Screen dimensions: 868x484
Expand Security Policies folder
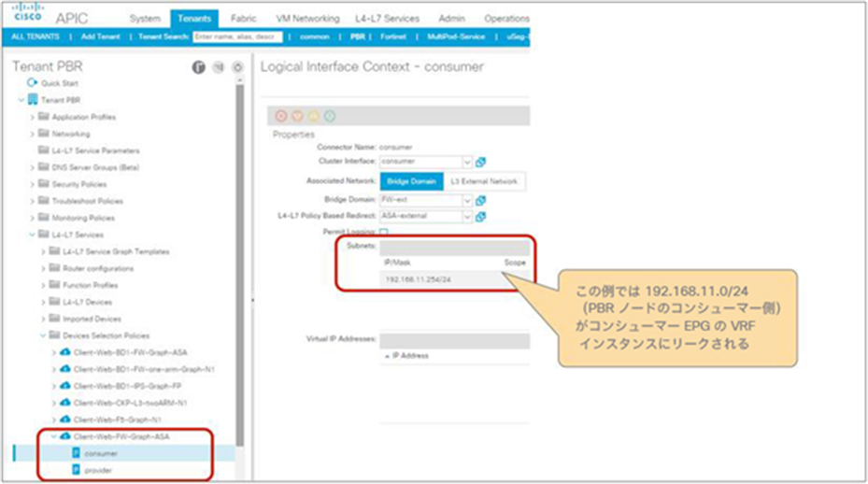pos(32,184)
